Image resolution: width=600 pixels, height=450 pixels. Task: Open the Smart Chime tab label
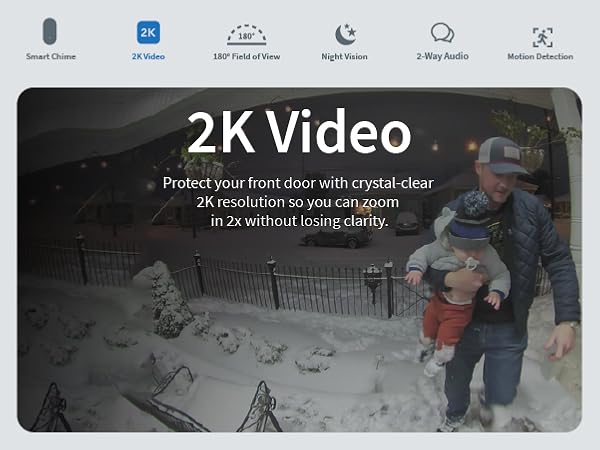(x=51, y=56)
